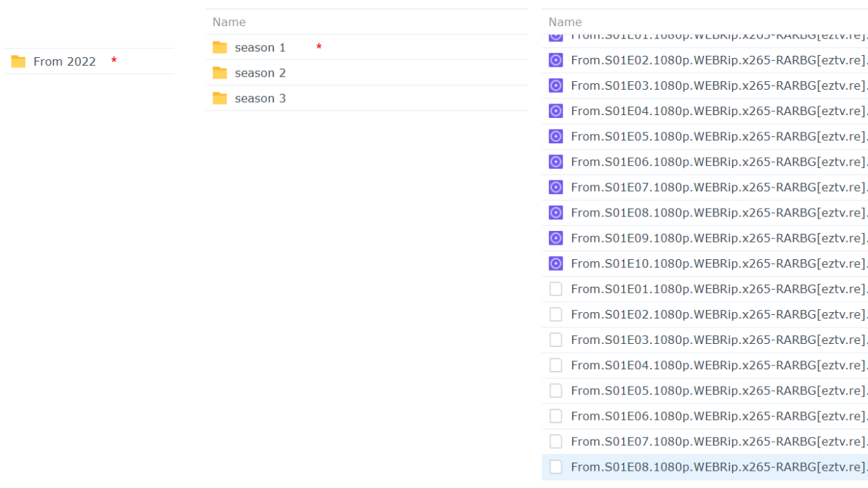868x488 pixels.
Task: Click blank document icon of highlighted From.S01E08 file
Action: coord(556,467)
